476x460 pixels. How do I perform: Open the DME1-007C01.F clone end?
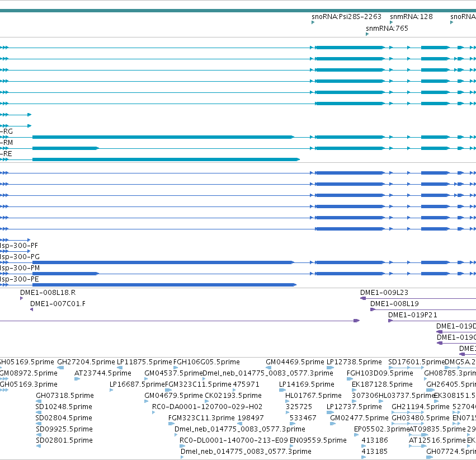point(58,304)
